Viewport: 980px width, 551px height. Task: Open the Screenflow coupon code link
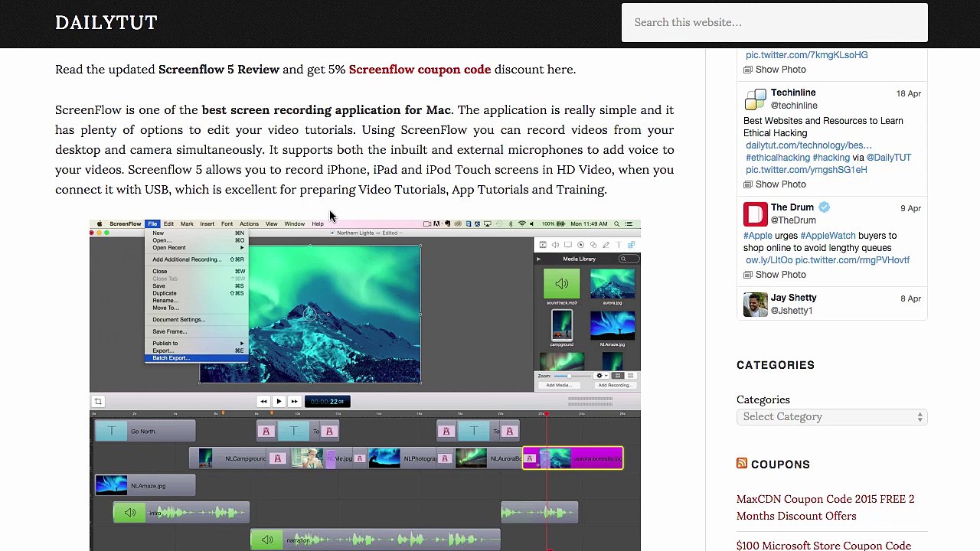pos(420,69)
